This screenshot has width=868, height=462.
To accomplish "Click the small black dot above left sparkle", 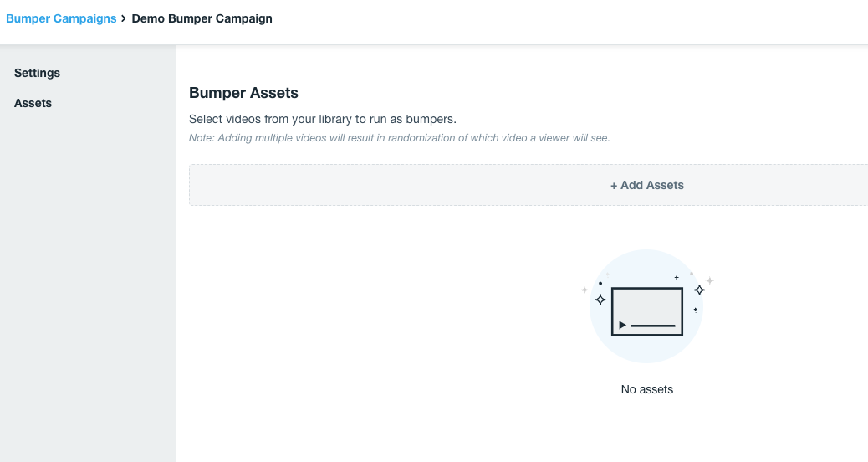I will pyautogui.click(x=600, y=283).
